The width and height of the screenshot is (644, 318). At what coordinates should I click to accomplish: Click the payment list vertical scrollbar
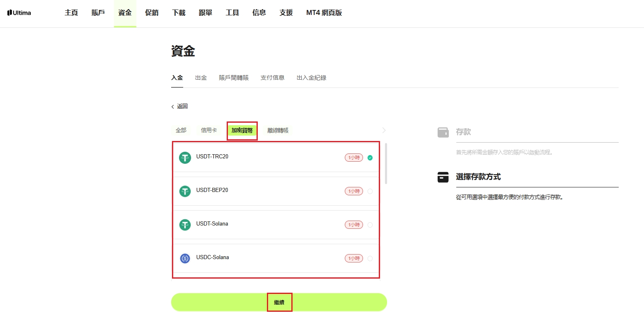386,163
